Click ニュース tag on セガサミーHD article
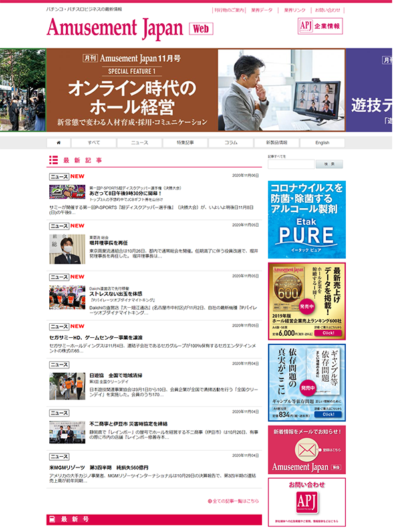The image size is (399, 532). 59,327
